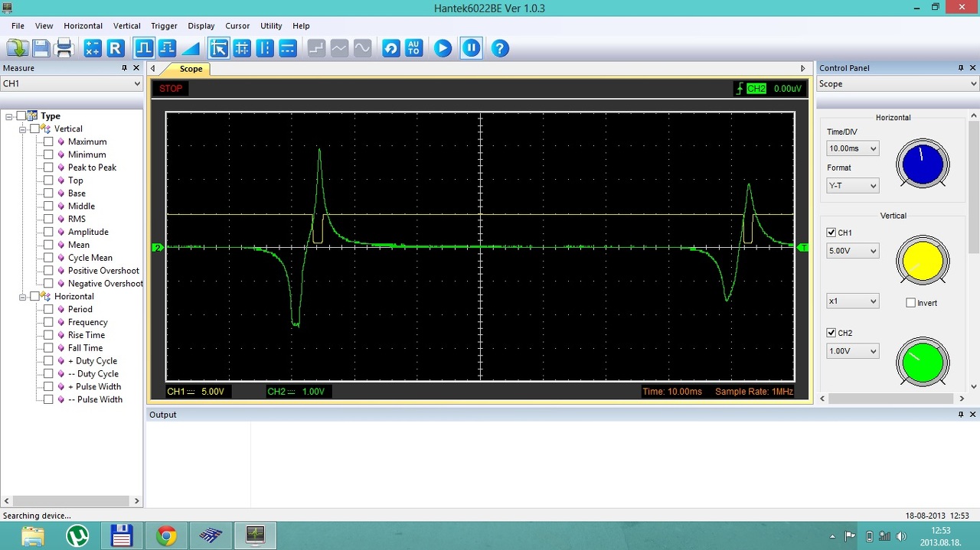
Task: Uncheck the CH2 channel checkbox
Action: click(x=831, y=333)
